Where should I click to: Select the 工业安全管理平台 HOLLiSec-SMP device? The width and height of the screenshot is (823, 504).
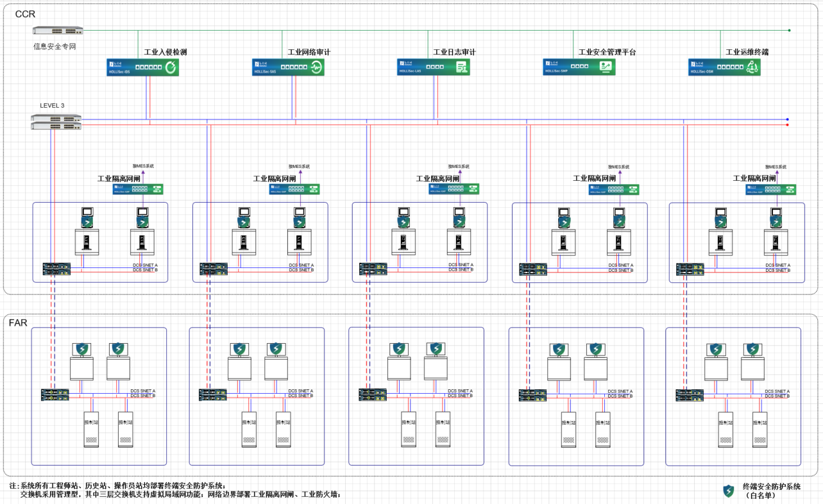pyautogui.click(x=579, y=67)
